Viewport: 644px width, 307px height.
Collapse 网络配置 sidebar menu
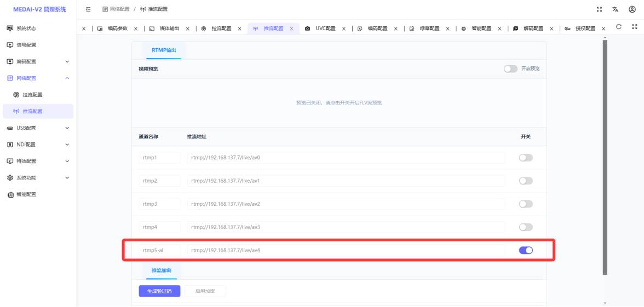tap(38, 78)
